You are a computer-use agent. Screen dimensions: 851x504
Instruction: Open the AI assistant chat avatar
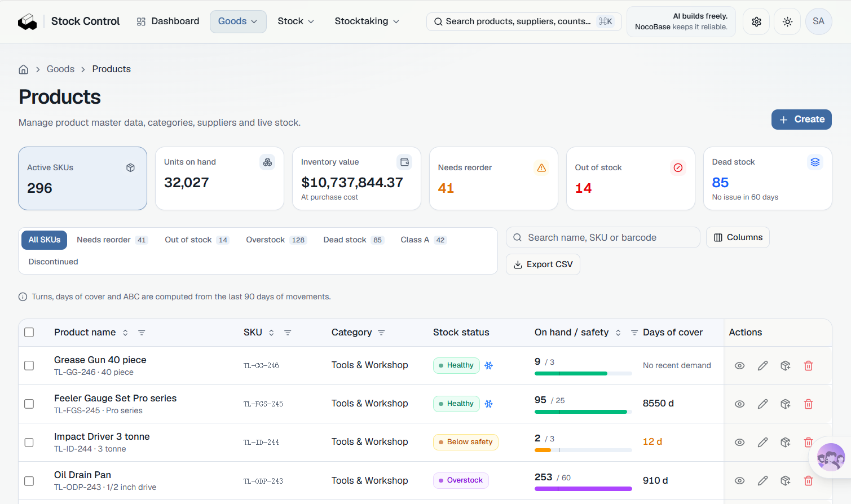(831, 457)
